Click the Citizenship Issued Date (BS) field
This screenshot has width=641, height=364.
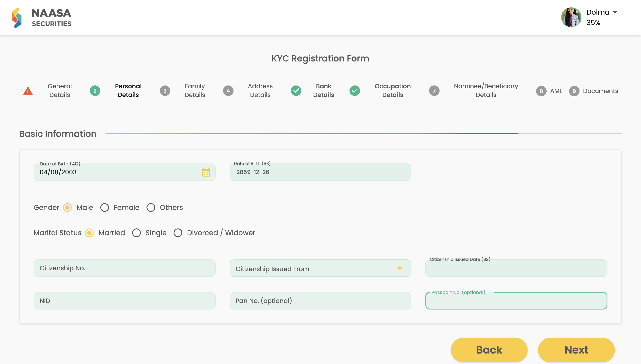516,268
